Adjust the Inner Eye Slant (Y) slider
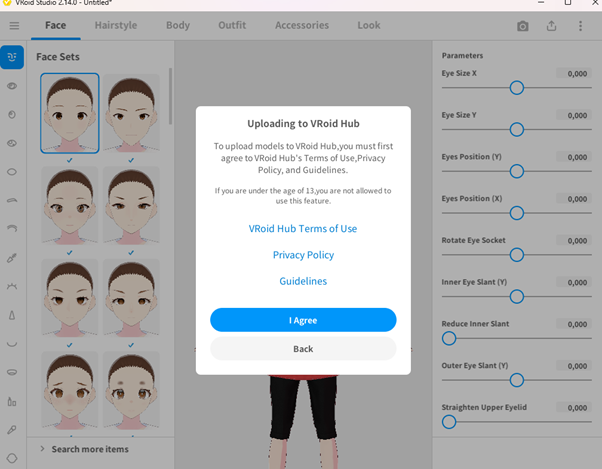 (x=516, y=297)
